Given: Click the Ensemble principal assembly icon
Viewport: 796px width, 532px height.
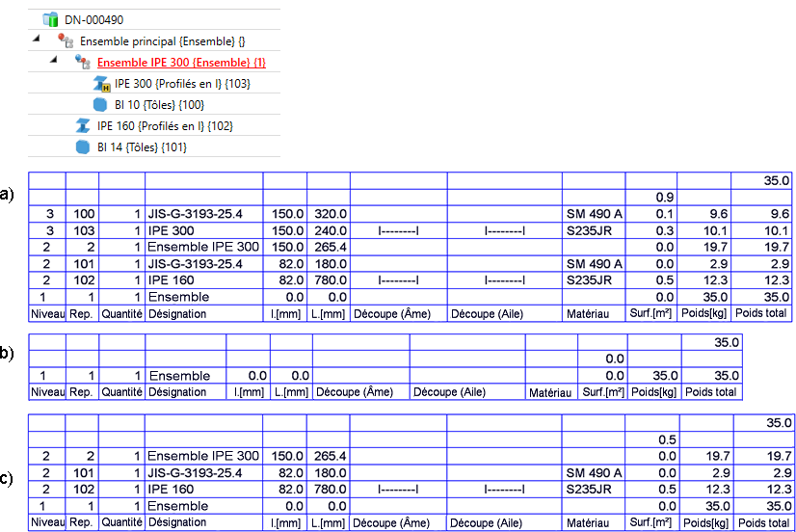Looking at the screenshot, I should (66, 40).
